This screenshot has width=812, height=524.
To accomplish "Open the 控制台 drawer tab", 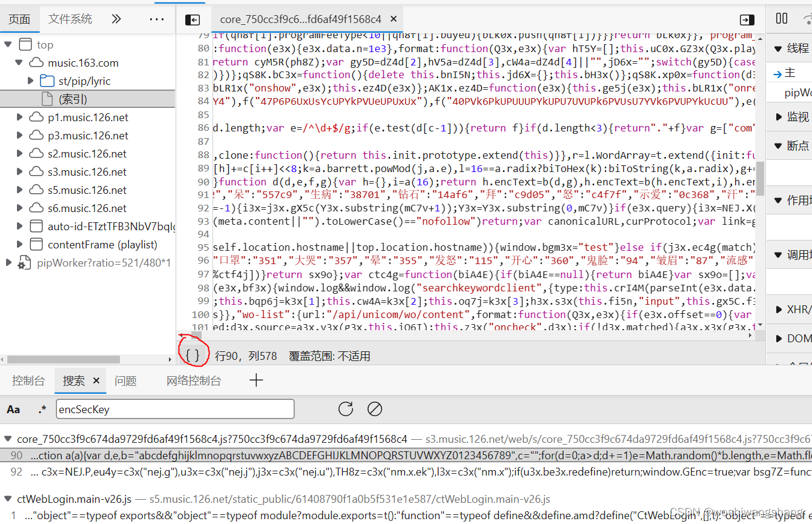I will click(x=28, y=381).
